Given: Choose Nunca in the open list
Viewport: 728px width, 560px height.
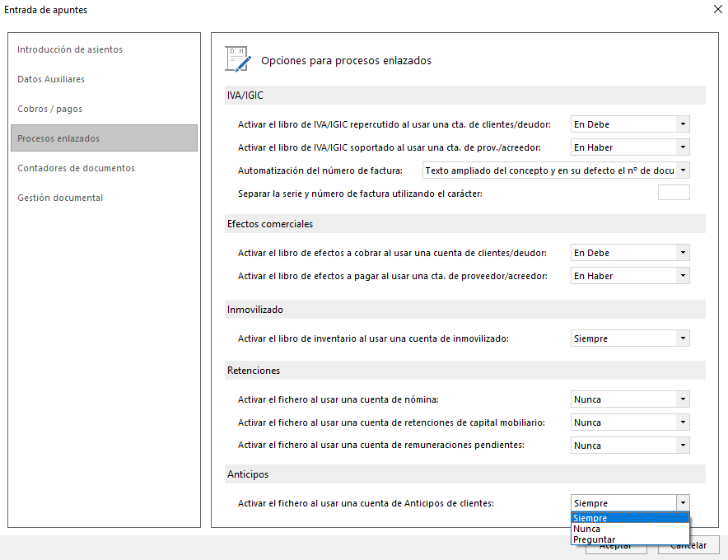Looking at the screenshot, I should 630,529.
